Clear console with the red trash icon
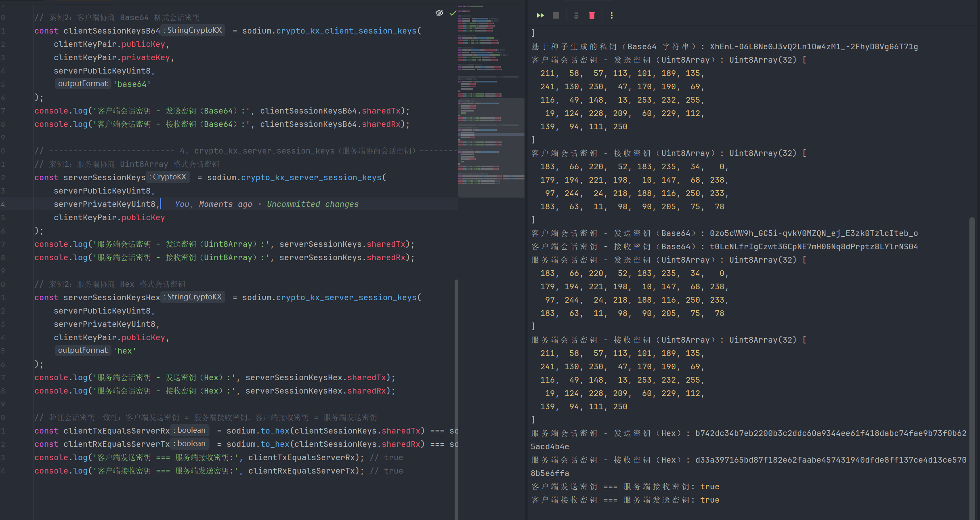The width and height of the screenshot is (980, 520). pos(592,15)
